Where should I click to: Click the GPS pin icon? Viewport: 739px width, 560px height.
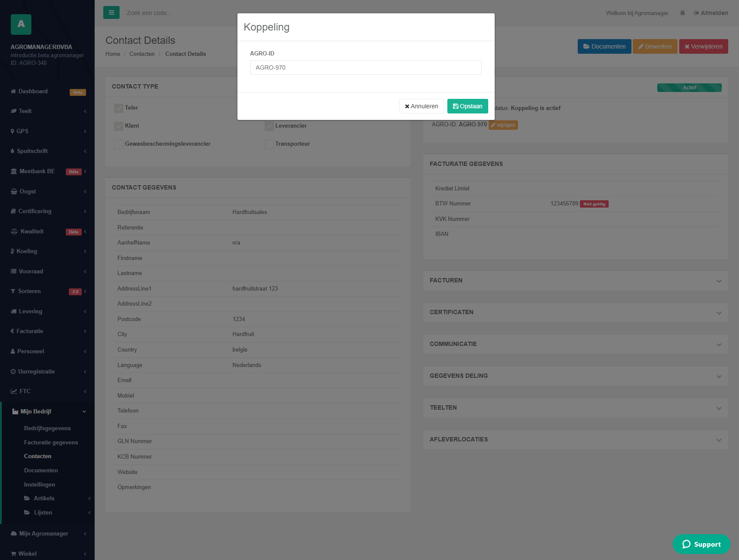12,131
